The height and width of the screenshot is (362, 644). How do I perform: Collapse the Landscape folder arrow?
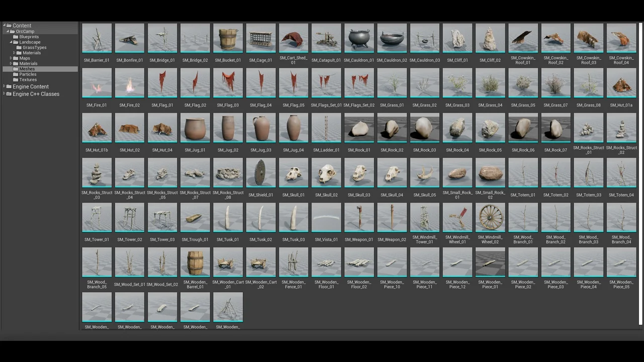[11, 42]
